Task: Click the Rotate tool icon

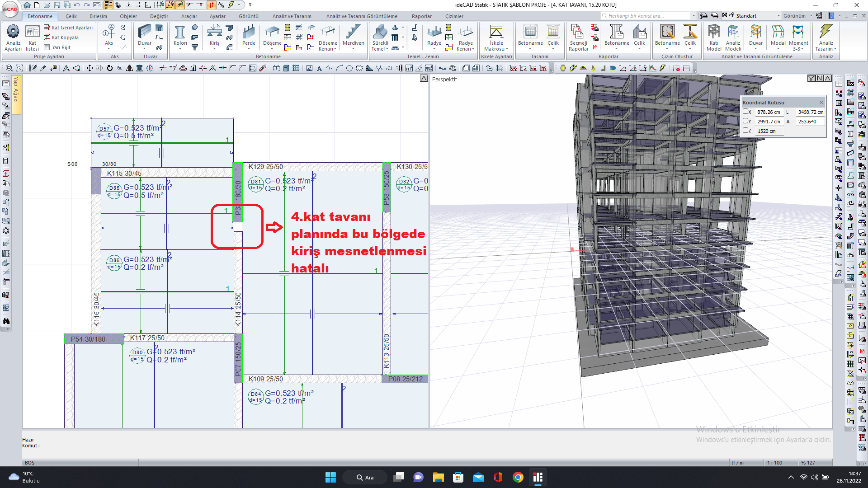Action: point(109,68)
